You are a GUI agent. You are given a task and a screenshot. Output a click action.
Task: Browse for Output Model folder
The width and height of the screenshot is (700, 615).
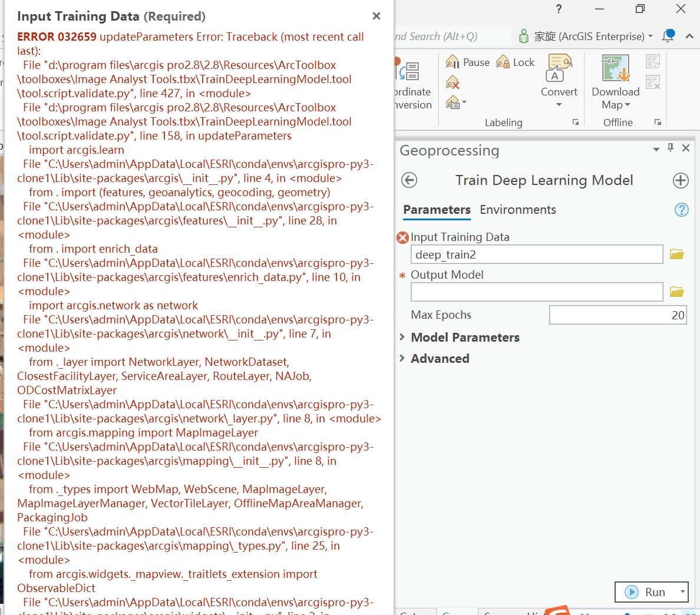point(677,292)
